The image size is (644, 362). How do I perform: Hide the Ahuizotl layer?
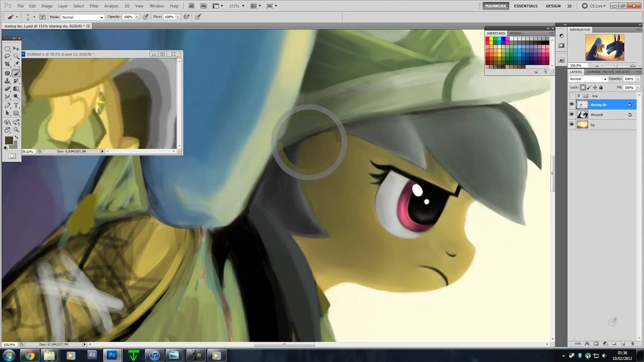coord(572,115)
